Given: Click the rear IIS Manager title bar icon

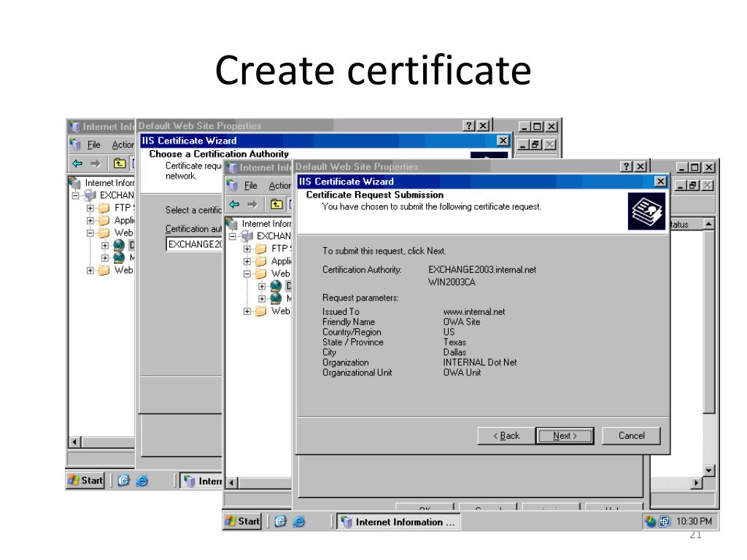Looking at the screenshot, I should (x=75, y=126).
